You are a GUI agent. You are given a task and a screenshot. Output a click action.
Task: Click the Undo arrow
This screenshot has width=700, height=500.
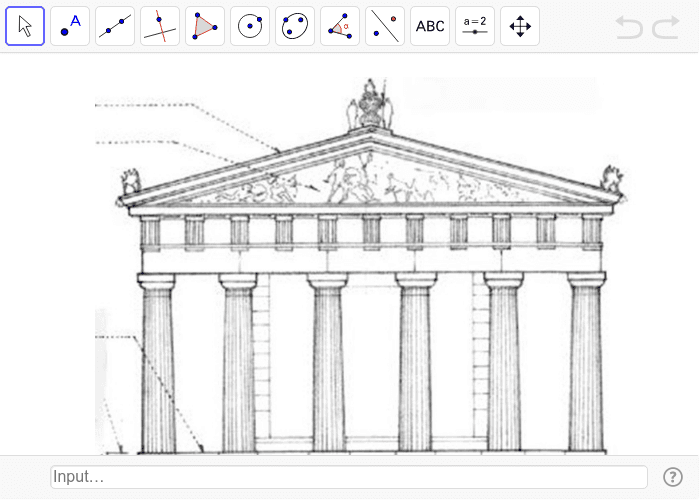[x=629, y=27]
